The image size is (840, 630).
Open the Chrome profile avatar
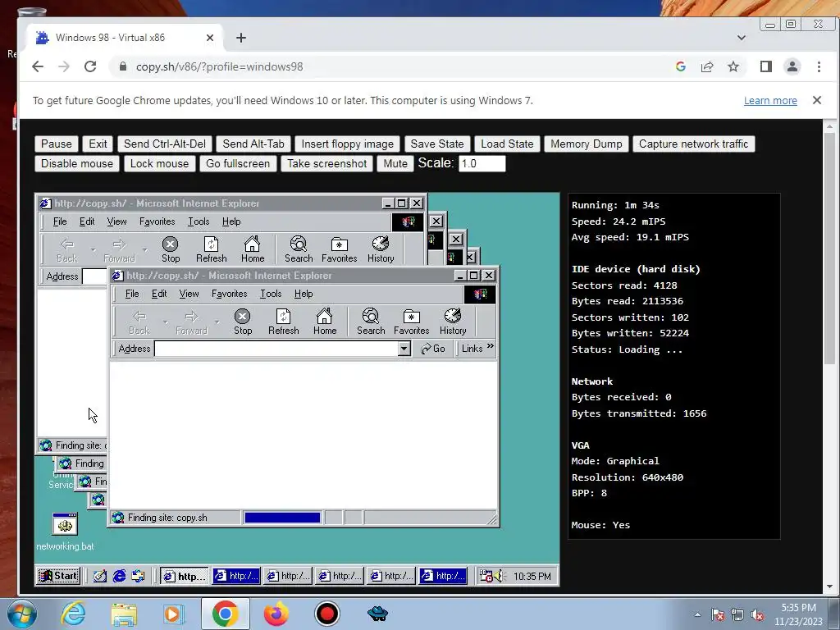[792, 66]
